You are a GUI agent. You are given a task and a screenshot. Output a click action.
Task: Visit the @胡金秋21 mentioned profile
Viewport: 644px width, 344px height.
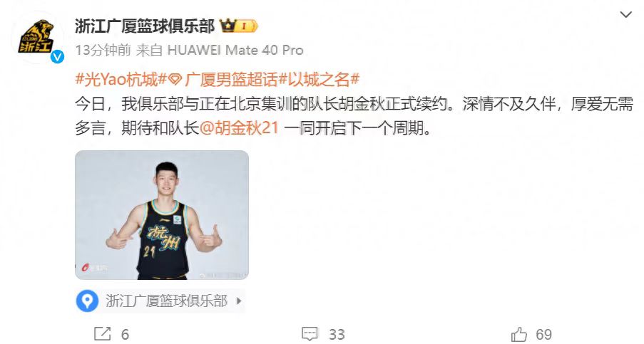239,128
